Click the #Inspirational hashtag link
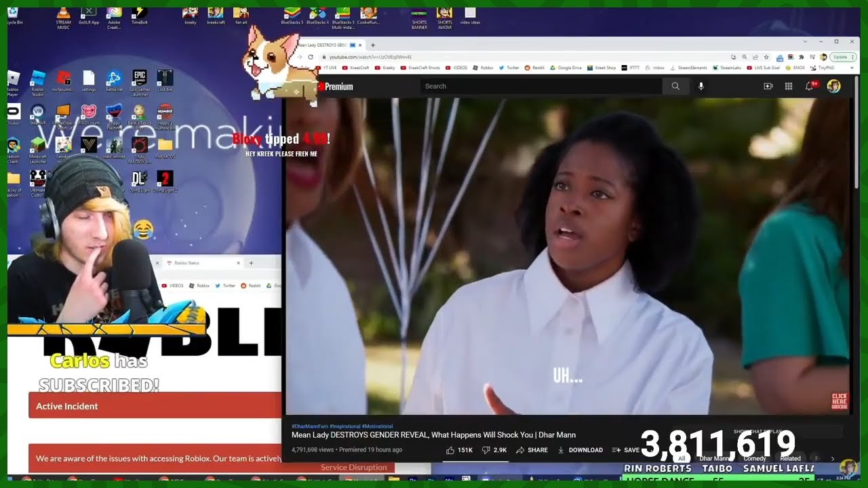This screenshot has height=488, width=868. [x=345, y=426]
